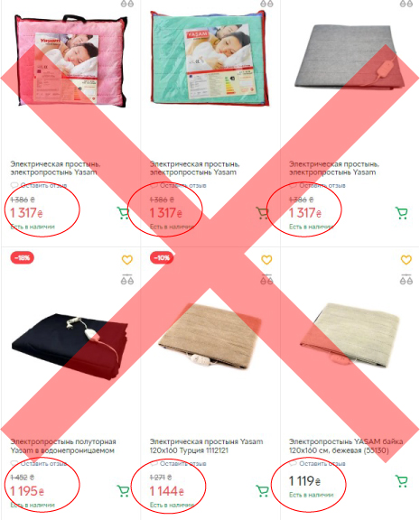Open pink packaged sheet product image
Screen dimensions: 420x520
[x=70, y=60]
